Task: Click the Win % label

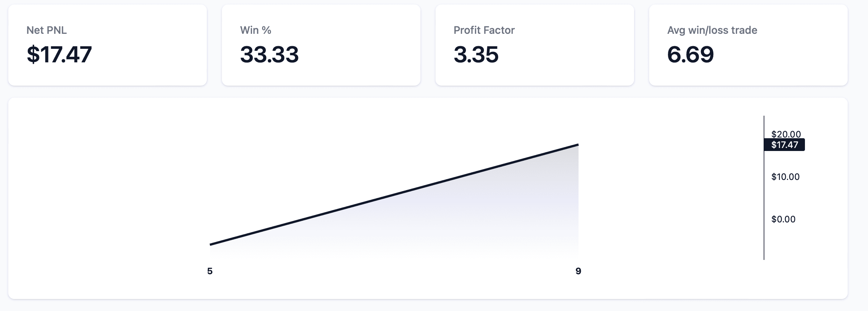Action: (256, 30)
